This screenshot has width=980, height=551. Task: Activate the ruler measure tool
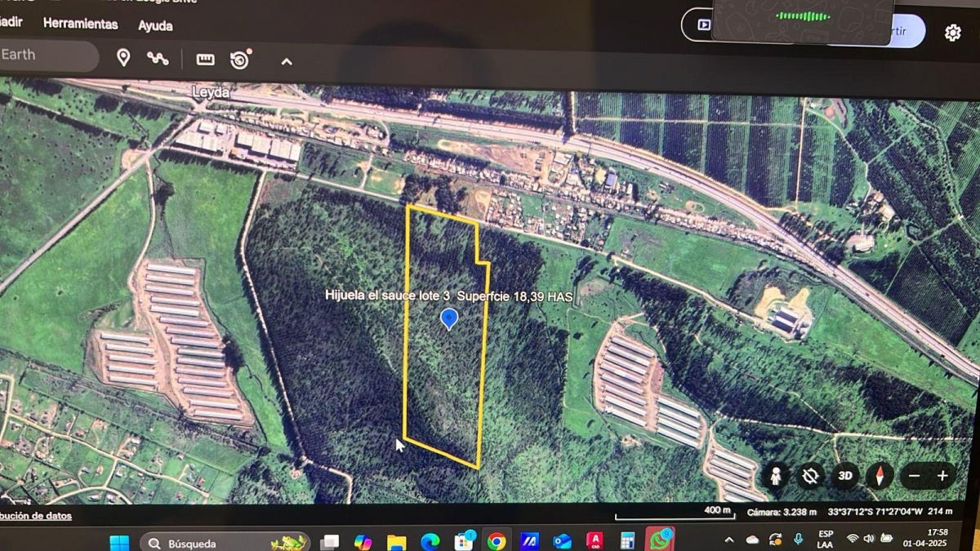(x=205, y=60)
